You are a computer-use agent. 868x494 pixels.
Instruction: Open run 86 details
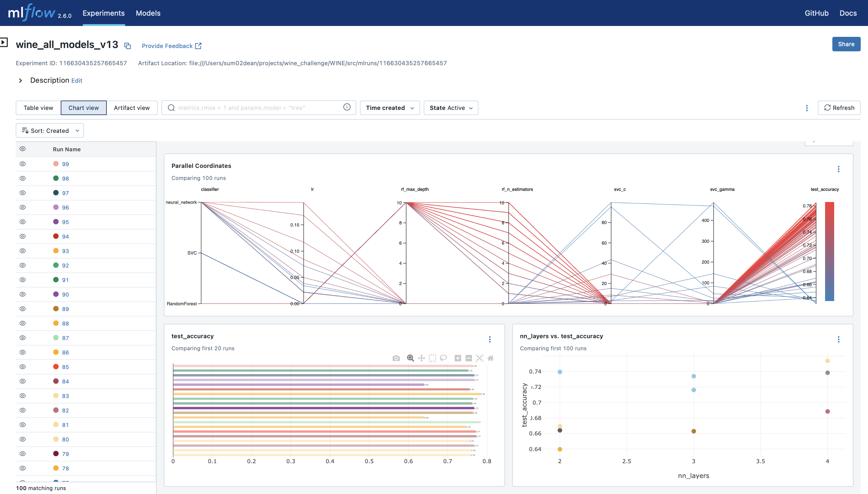click(66, 352)
